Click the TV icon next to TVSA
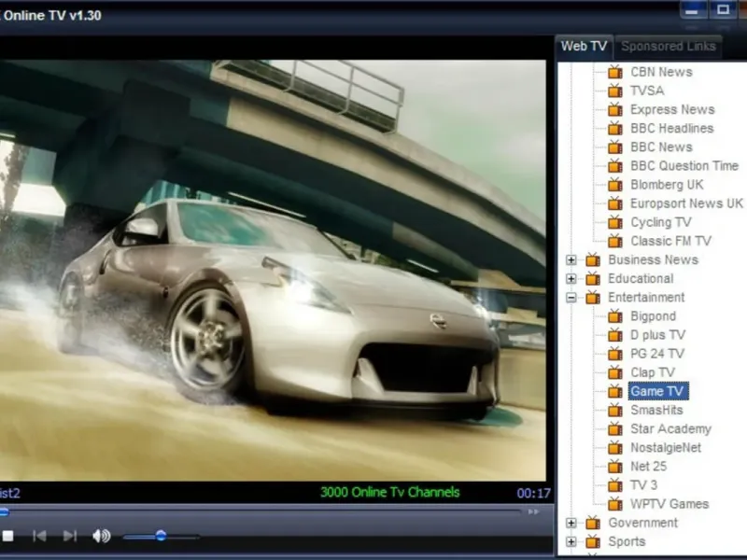This screenshot has width=747, height=560. (615, 91)
